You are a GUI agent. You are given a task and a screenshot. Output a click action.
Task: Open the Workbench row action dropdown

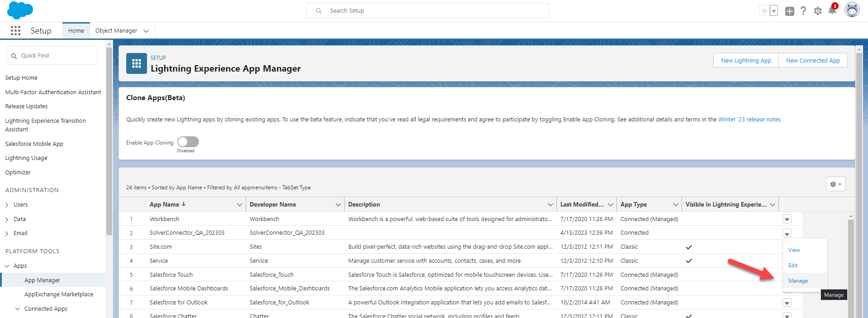click(787, 219)
